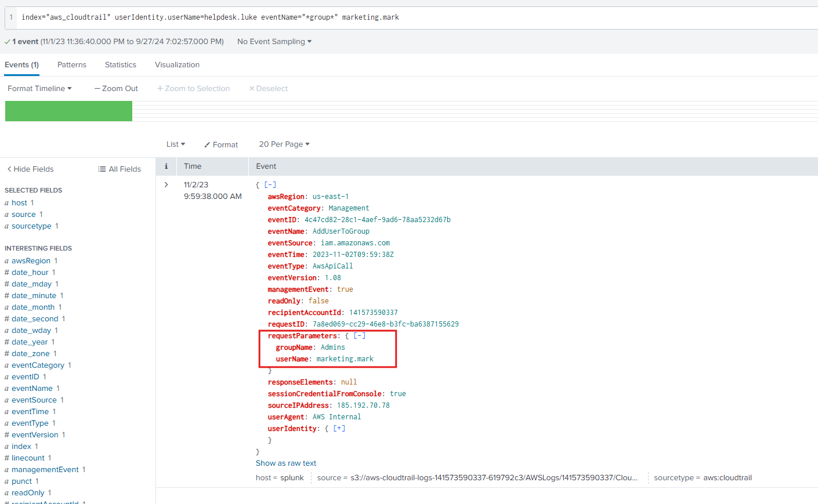Click Zoom to Selection

pos(193,89)
